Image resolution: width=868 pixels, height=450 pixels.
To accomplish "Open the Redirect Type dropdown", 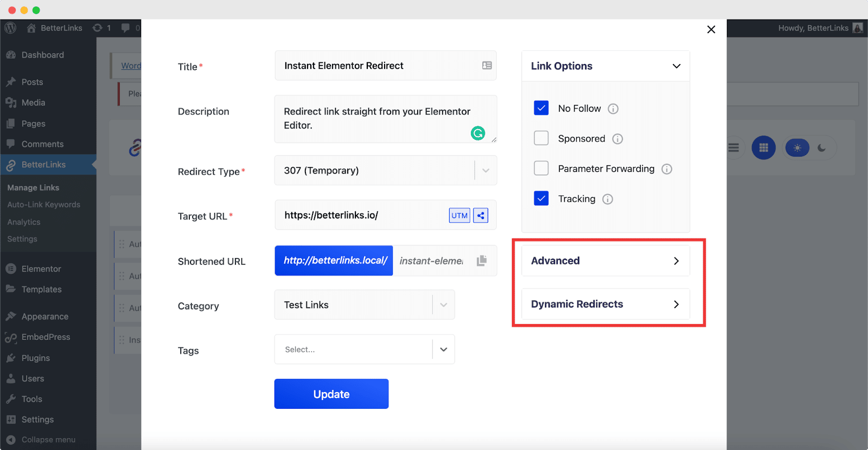I will 386,170.
